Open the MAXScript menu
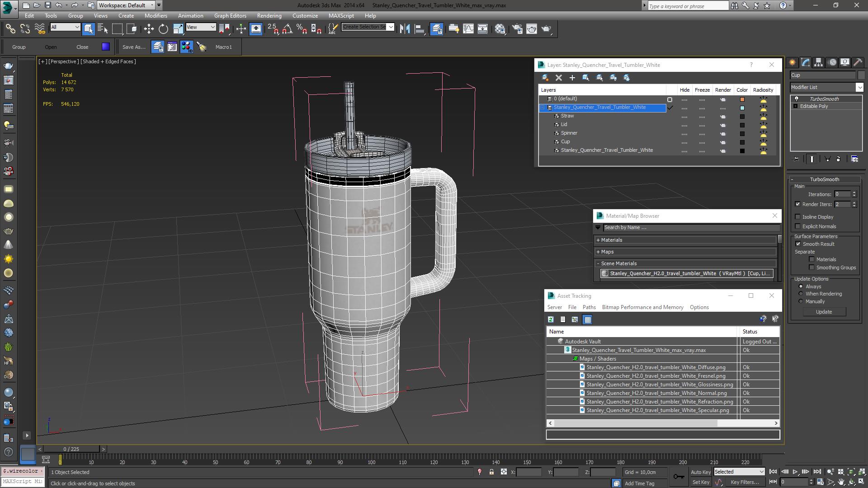The width and height of the screenshot is (868, 488). [341, 16]
